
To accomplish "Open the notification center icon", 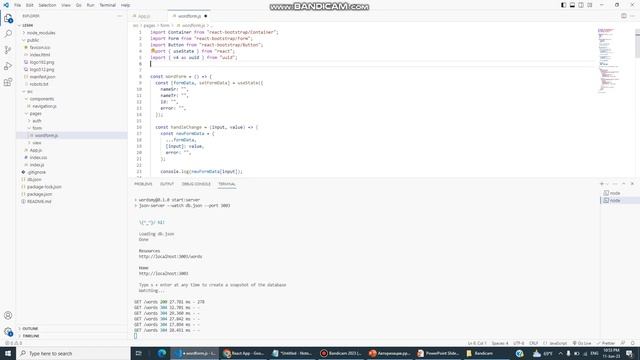I will pos(629,353).
